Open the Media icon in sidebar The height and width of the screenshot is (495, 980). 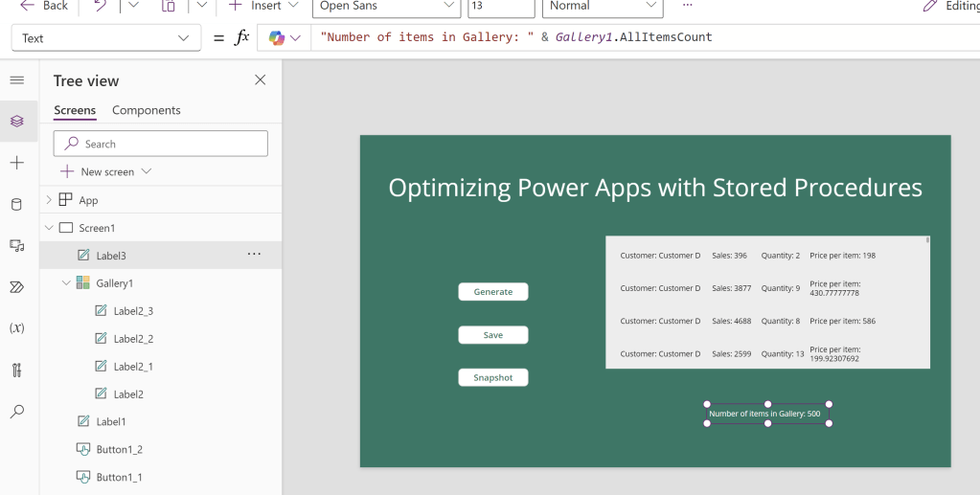[17, 245]
